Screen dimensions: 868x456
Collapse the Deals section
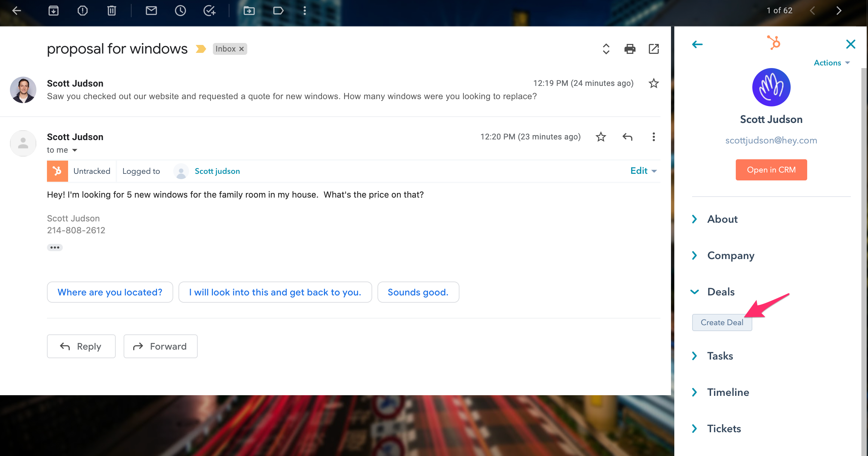tap(695, 292)
